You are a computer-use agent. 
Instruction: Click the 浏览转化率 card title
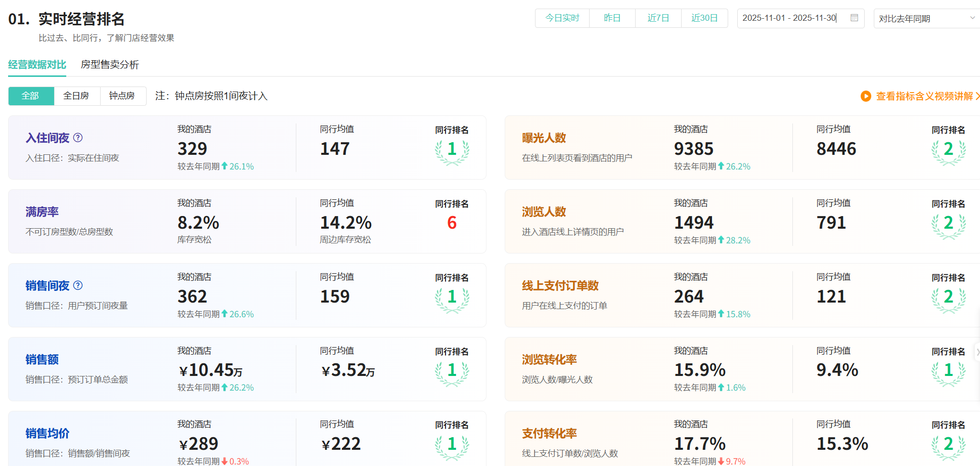pos(550,359)
